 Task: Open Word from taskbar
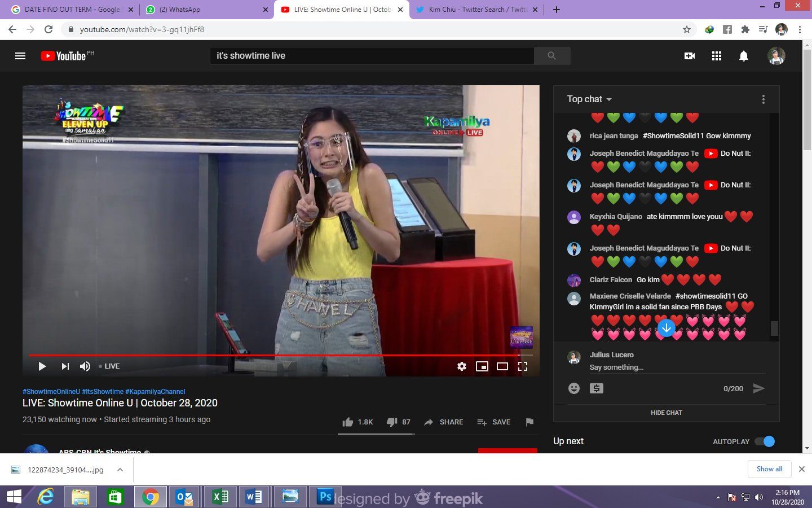(x=254, y=497)
